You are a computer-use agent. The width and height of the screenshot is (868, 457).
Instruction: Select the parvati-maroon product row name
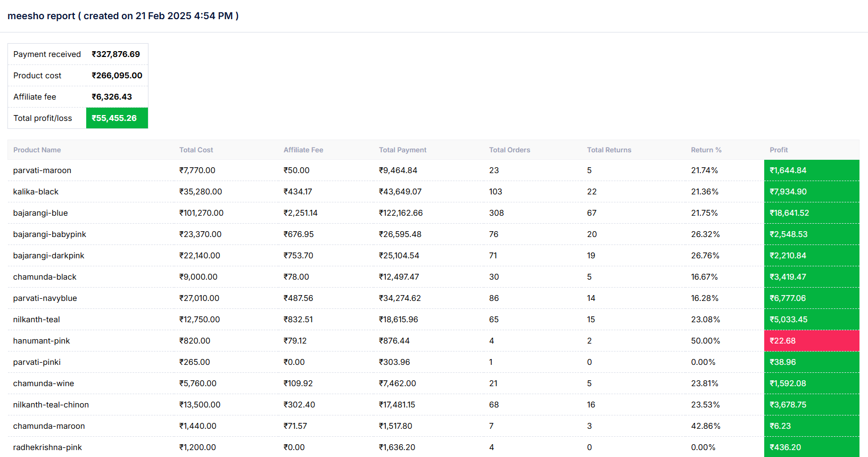pyautogui.click(x=42, y=170)
